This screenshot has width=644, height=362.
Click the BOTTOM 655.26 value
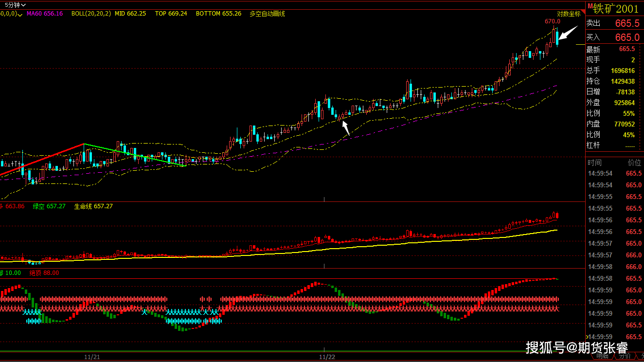pos(219,14)
